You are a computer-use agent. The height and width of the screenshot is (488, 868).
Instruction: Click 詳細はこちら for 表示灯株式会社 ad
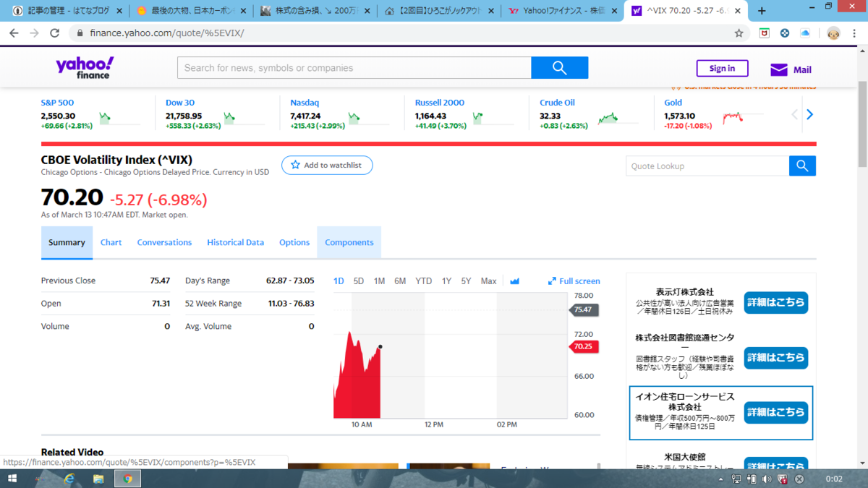(x=776, y=302)
